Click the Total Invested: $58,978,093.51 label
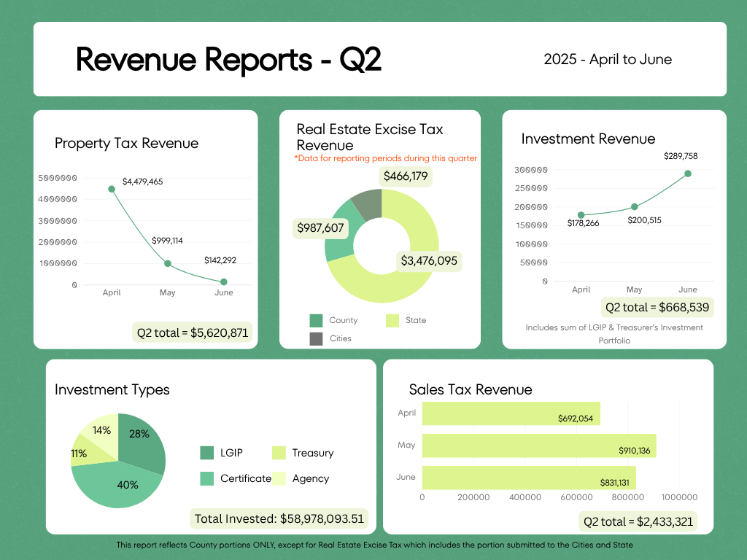 coord(279,518)
